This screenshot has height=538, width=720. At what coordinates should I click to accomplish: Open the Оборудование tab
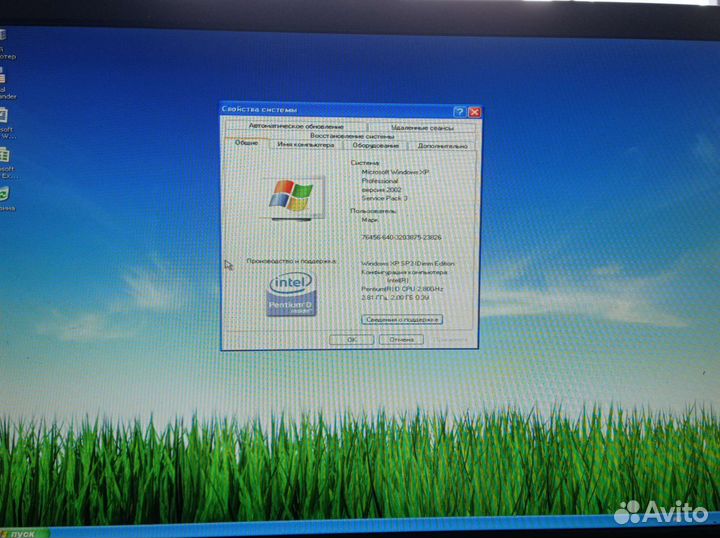pyautogui.click(x=375, y=145)
